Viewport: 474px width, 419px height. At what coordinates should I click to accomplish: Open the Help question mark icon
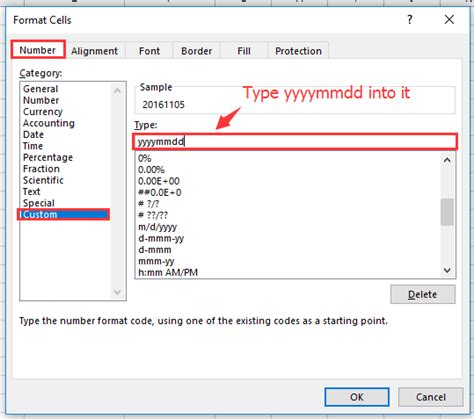(x=410, y=20)
